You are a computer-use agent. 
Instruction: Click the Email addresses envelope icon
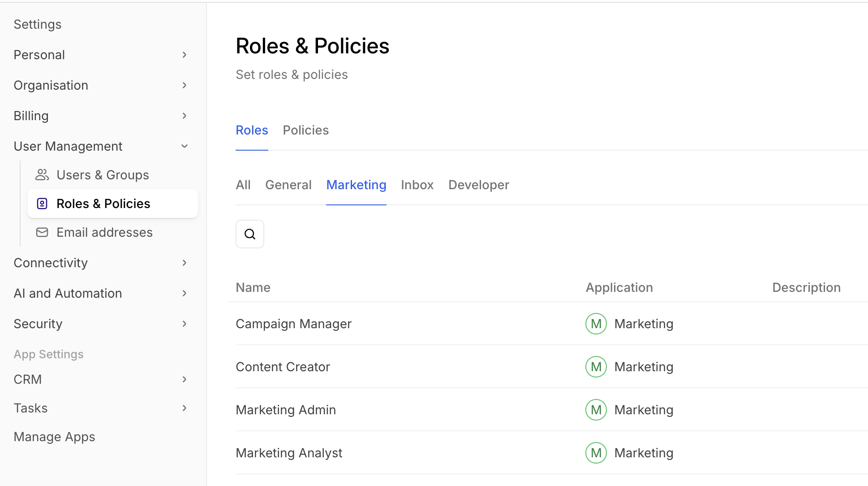pos(42,232)
